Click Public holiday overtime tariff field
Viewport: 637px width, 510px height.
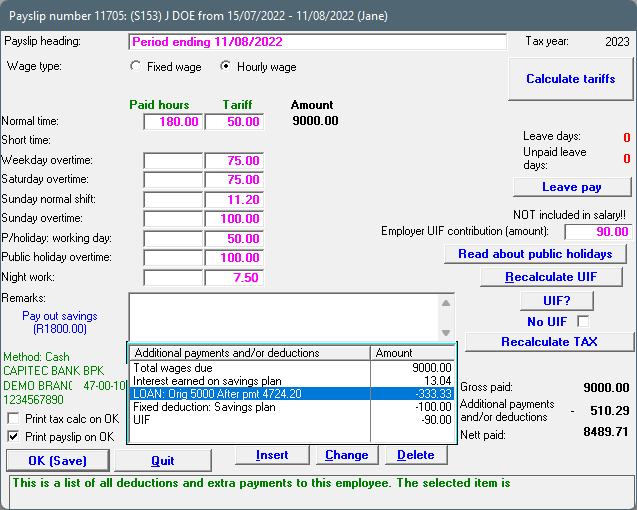click(234, 258)
